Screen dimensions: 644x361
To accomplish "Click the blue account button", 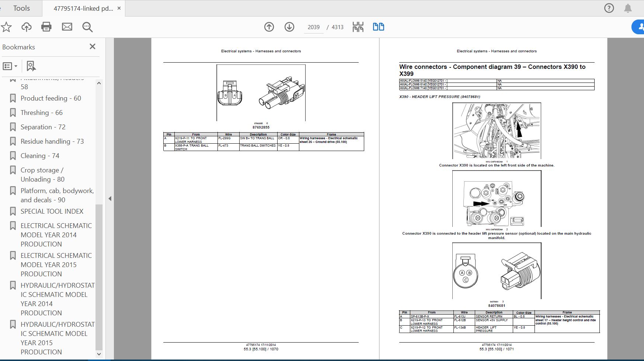I will coord(638,27).
